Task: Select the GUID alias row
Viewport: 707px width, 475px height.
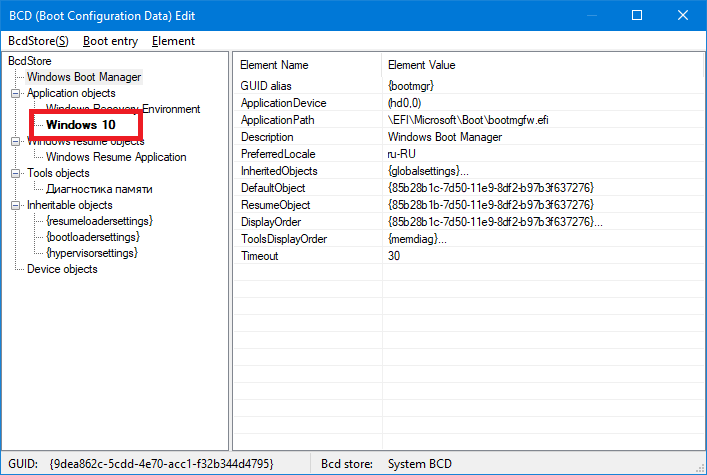Action: (469, 86)
